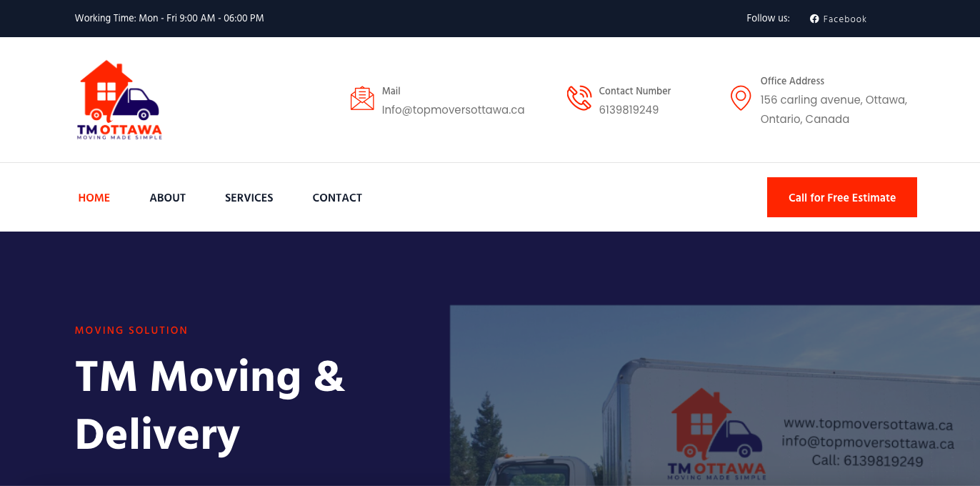Click the Working Time text in top bar

point(169,18)
